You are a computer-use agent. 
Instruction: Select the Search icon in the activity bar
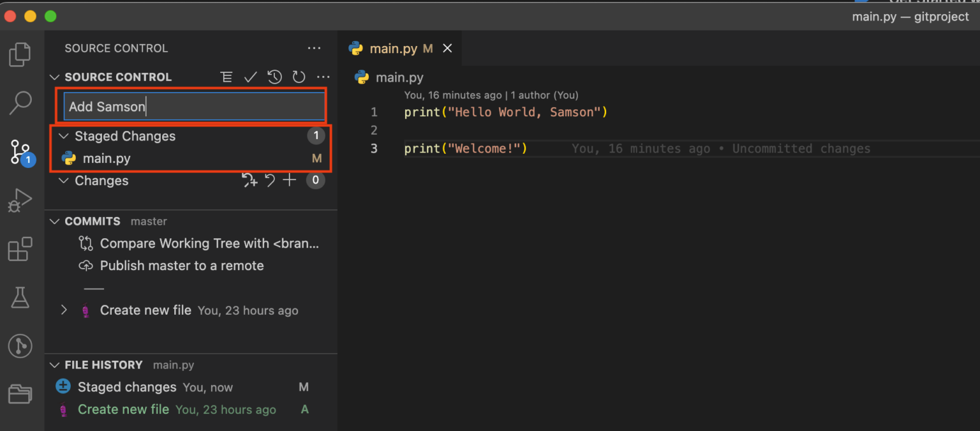pos(20,102)
